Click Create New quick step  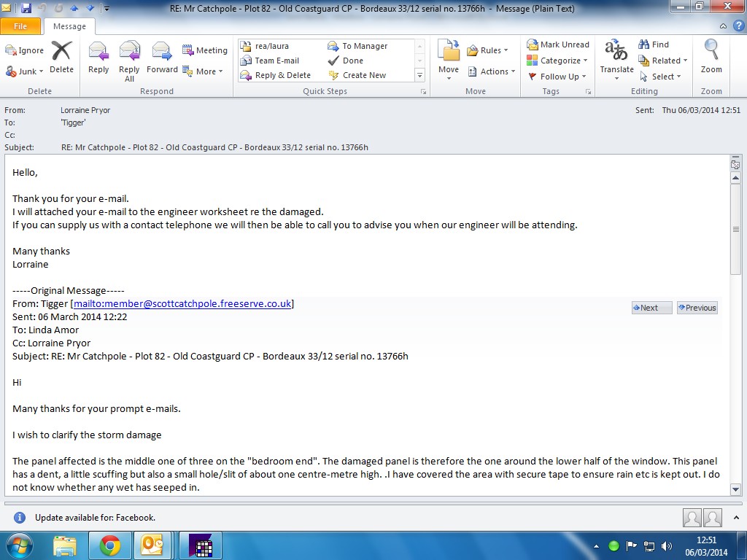click(357, 75)
